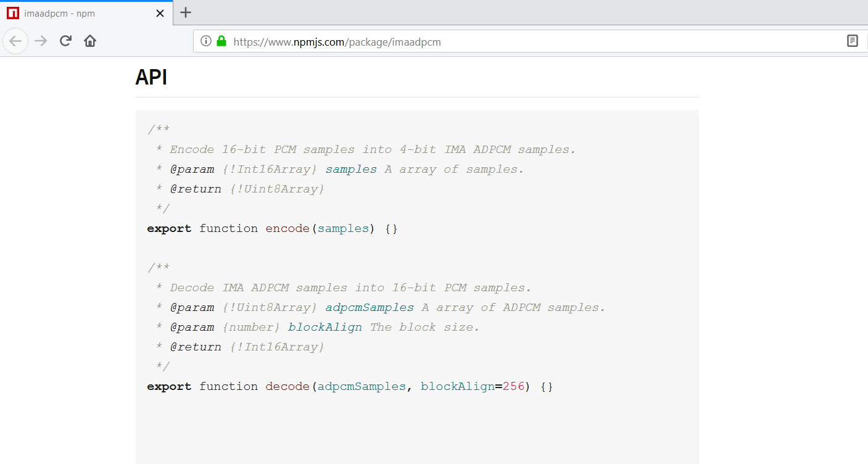Click the 256 default value in code
The height and width of the screenshot is (464, 868).
coord(513,386)
